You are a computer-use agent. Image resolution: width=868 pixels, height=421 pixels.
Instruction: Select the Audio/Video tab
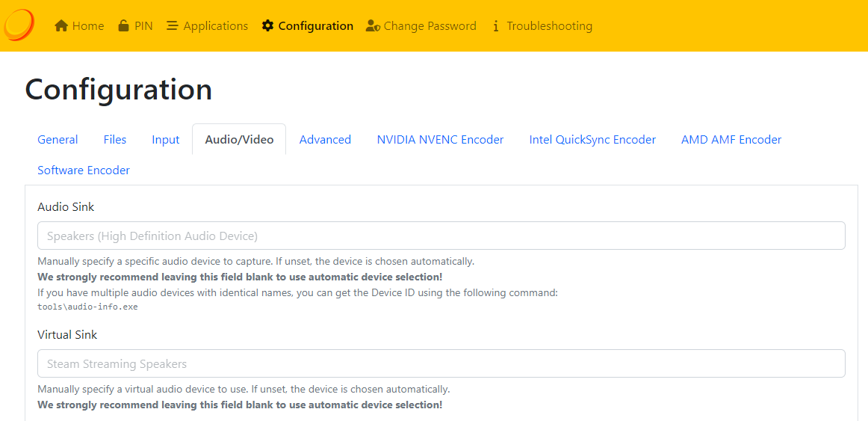click(x=239, y=140)
